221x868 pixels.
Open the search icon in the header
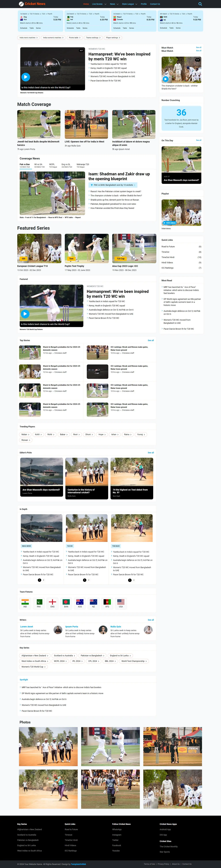pos(200,4)
